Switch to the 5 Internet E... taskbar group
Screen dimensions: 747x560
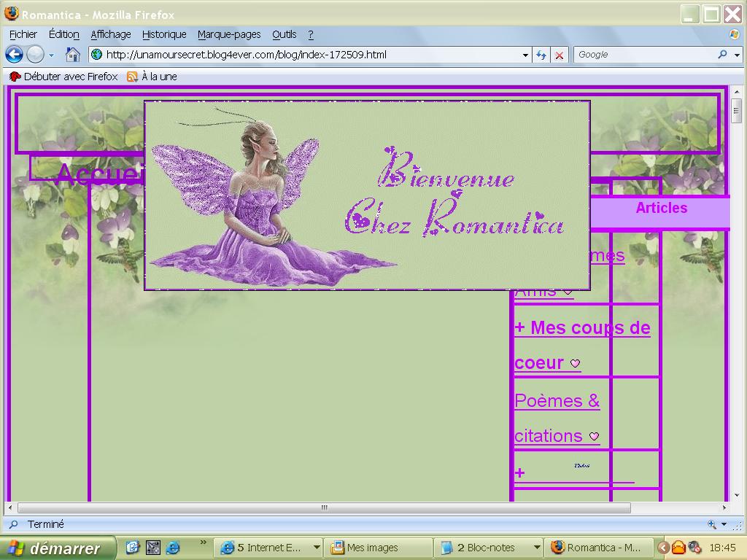tap(268, 548)
